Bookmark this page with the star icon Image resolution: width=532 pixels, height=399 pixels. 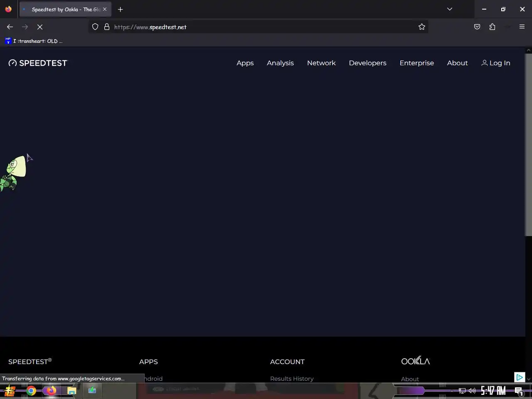(x=422, y=27)
